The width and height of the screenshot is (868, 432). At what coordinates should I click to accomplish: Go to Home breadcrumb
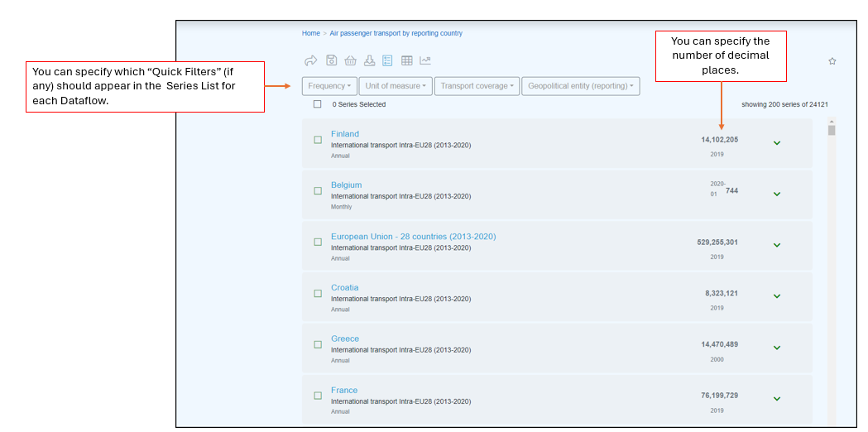click(310, 34)
